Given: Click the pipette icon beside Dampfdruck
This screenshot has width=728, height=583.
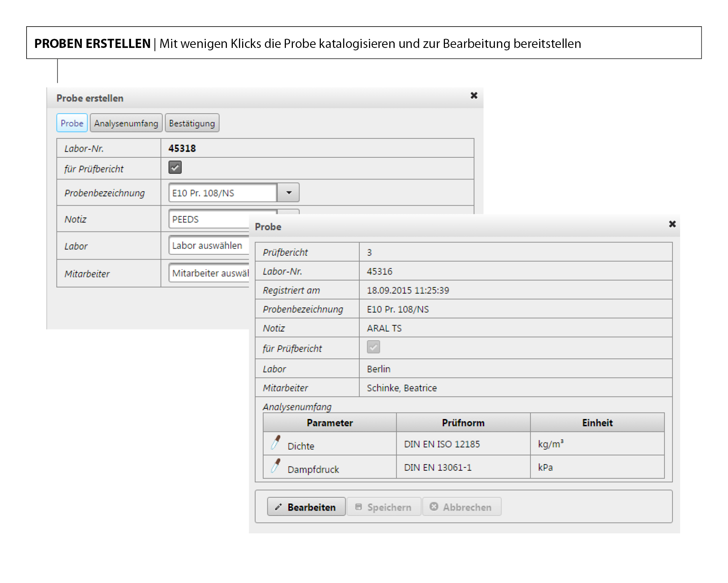Looking at the screenshot, I should pyautogui.click(x=276, y=466).
